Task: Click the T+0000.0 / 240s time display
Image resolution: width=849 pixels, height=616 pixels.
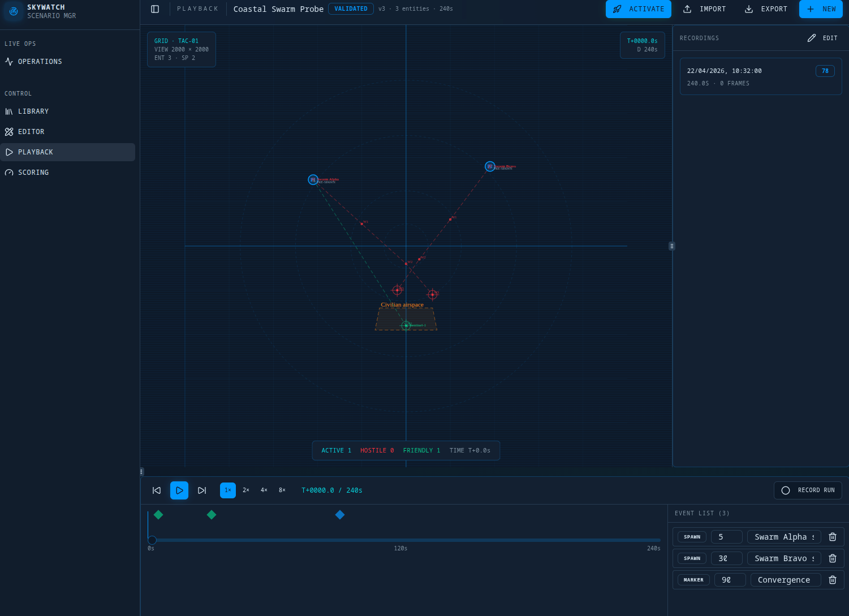Action: pyautogui.click(x=332, y=490)
